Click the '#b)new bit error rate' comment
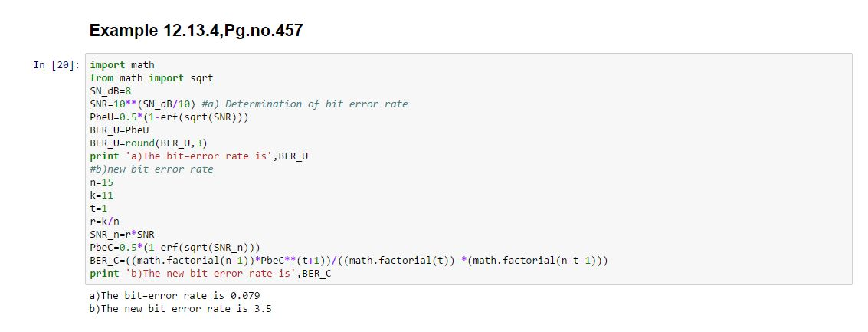Viewport: 868px width, 332px height. pyautogui.click(x=151, y=169)
